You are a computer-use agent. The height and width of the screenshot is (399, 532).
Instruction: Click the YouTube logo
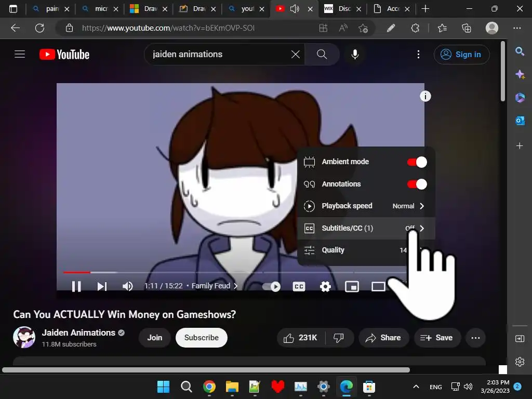click(64, 54)
